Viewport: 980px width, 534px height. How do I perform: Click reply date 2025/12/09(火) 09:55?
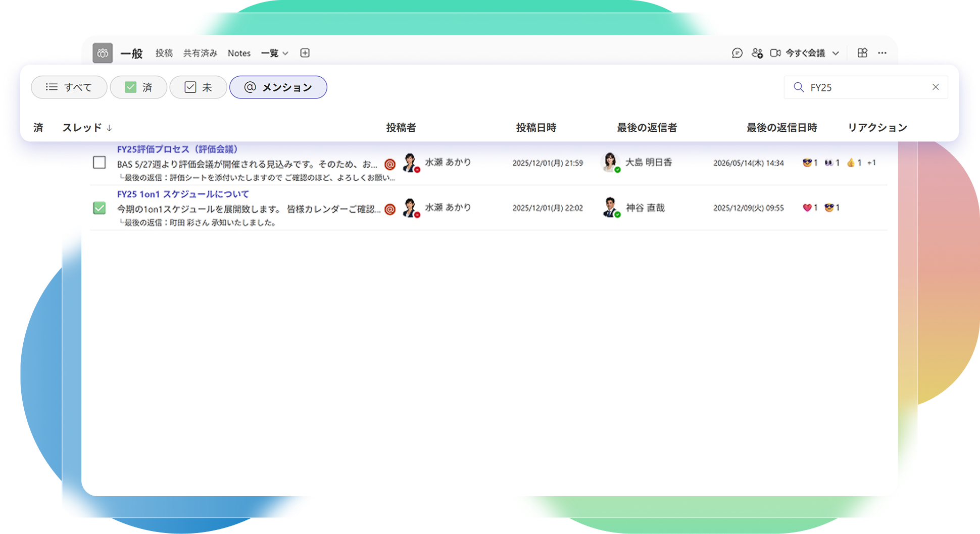click(748, 208)
